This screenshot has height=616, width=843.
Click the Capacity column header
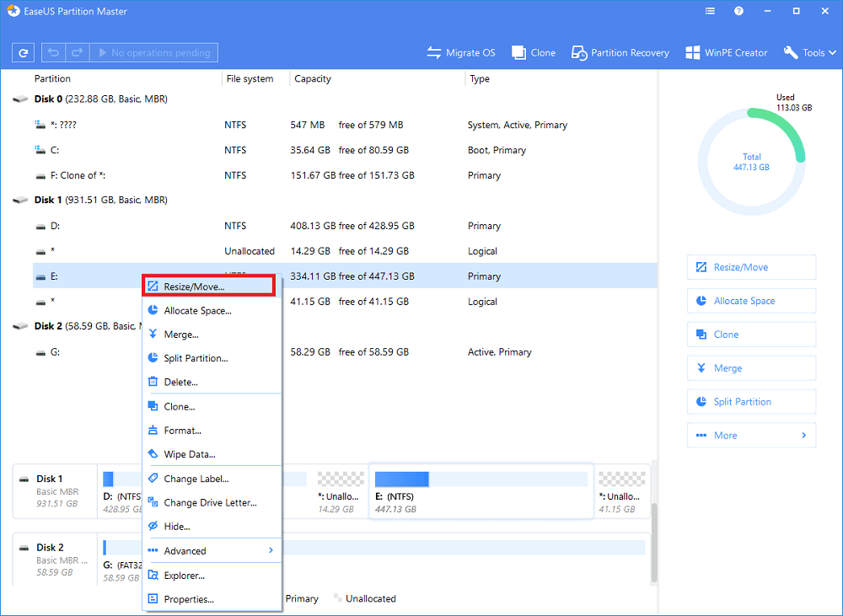(x=313, y=78)
